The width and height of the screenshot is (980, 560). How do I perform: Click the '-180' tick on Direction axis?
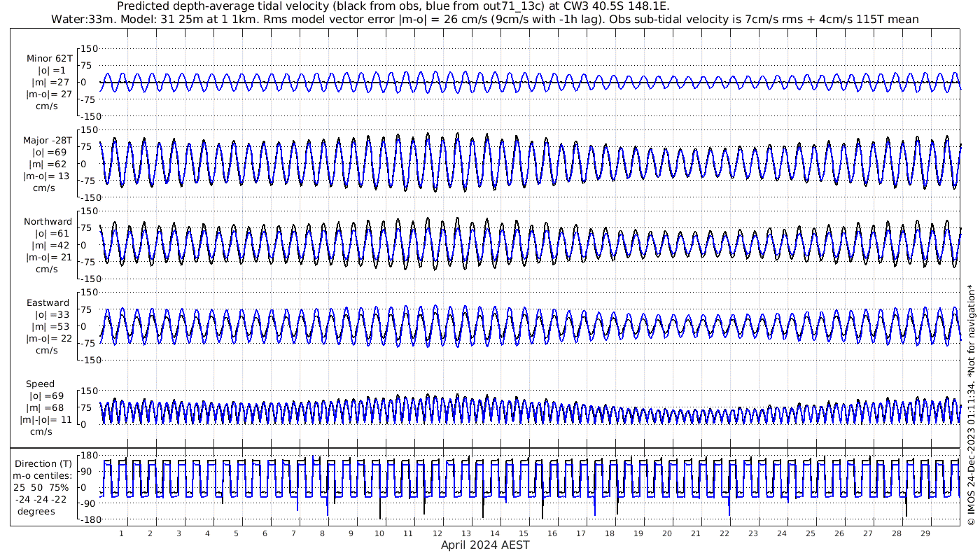[92, 519]
